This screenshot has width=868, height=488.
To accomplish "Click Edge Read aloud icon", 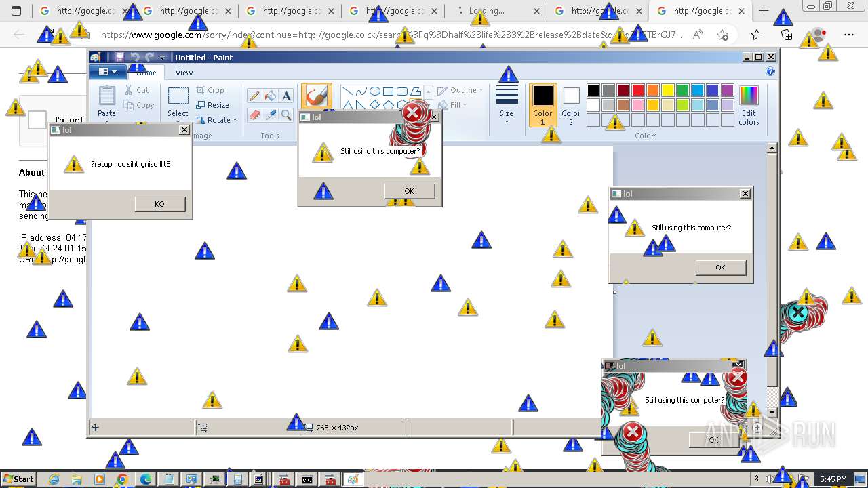I will (x=697, y=35).
